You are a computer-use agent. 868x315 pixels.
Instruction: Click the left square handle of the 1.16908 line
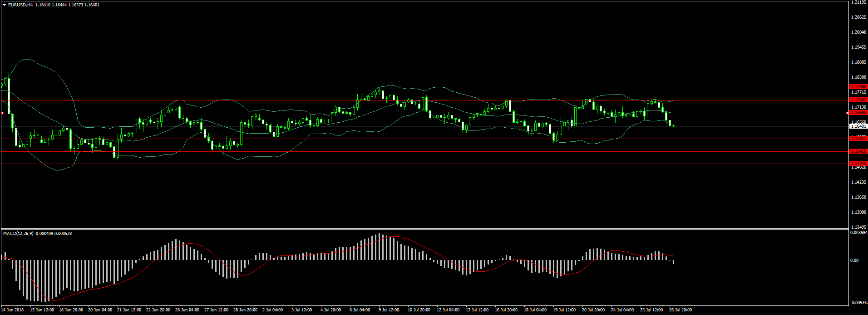2,113
